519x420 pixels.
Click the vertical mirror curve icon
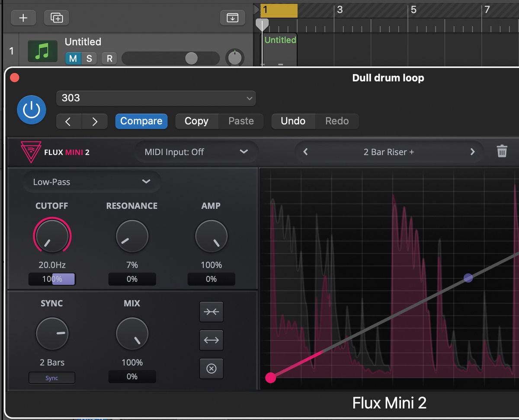click(x=211, y=312)
